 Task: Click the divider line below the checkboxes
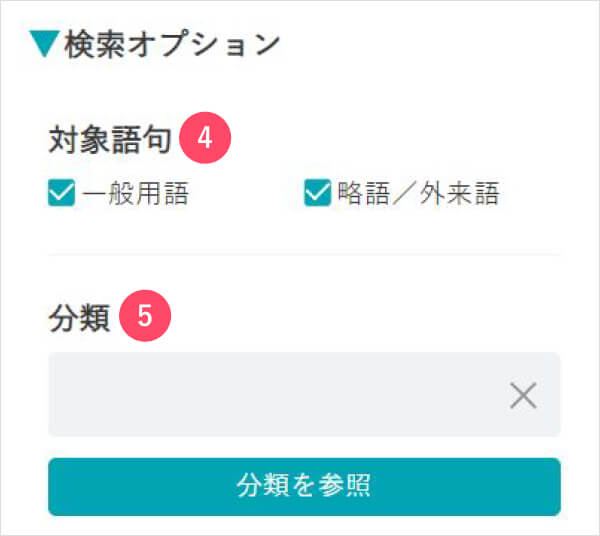[x=304, y=254]
